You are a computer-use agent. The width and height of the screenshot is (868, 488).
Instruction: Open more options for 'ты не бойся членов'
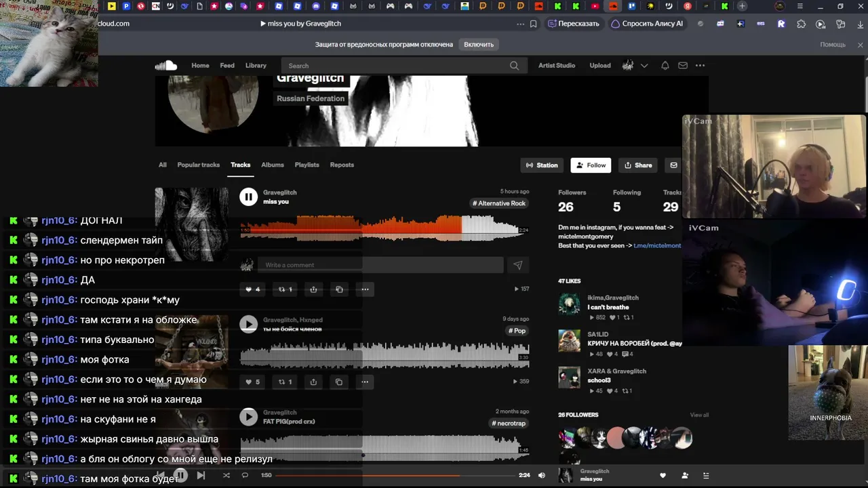365,382
